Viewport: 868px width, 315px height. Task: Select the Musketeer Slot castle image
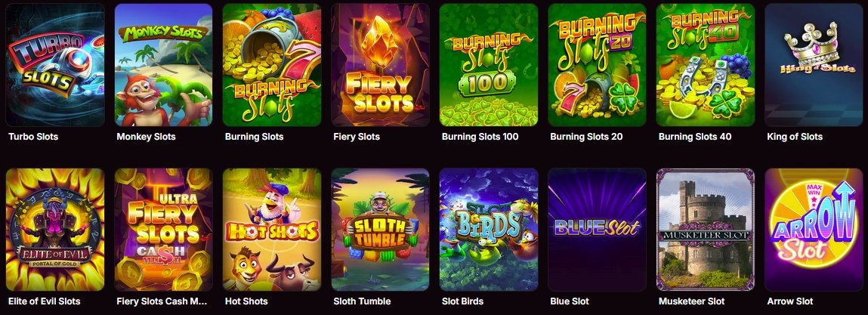pos(706,230)
